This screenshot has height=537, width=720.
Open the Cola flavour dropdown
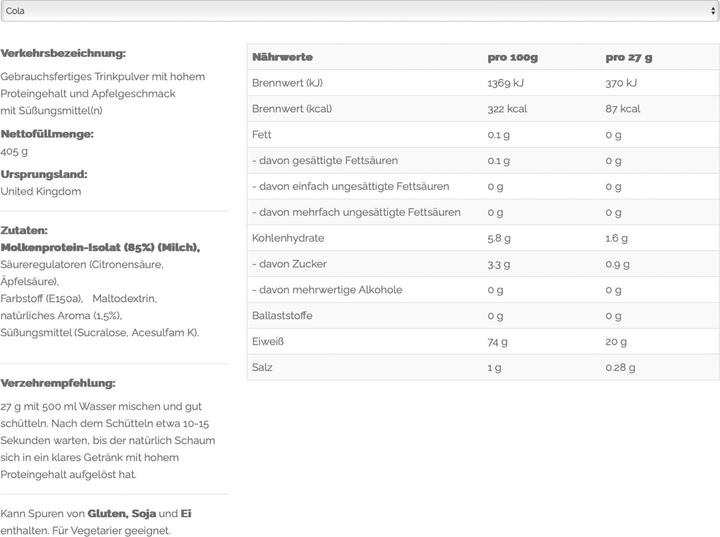[359, 10]
